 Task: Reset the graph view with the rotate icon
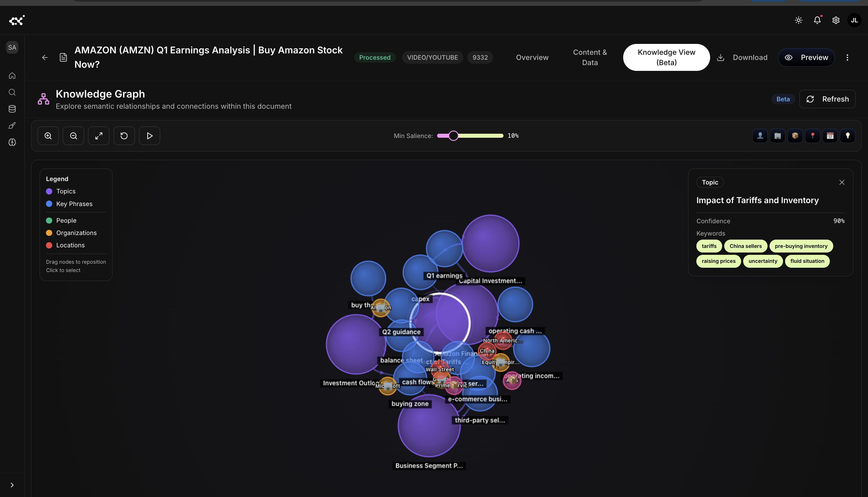[124, 135]
